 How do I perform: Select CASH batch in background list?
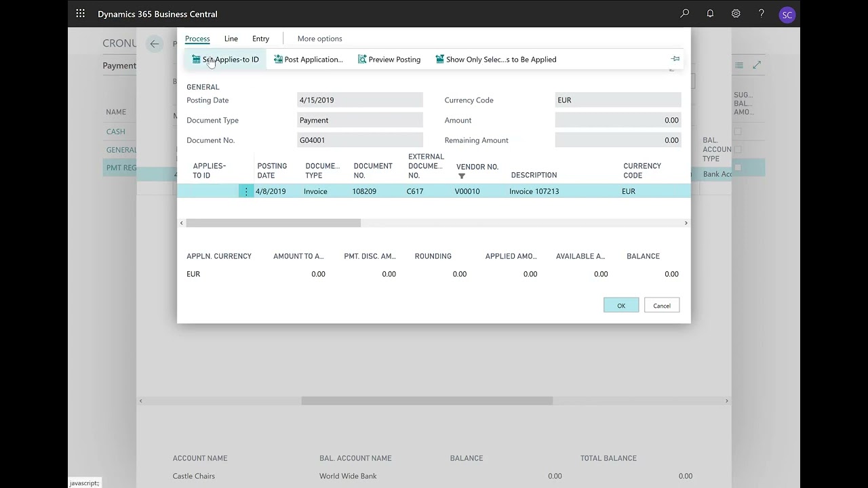115,131
